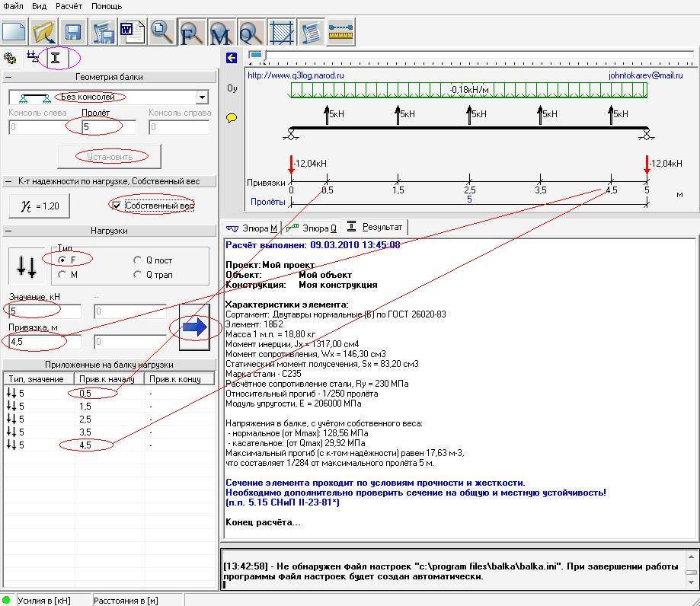
Task: Create a new blank project from toolbar
Action: [14, 32]
